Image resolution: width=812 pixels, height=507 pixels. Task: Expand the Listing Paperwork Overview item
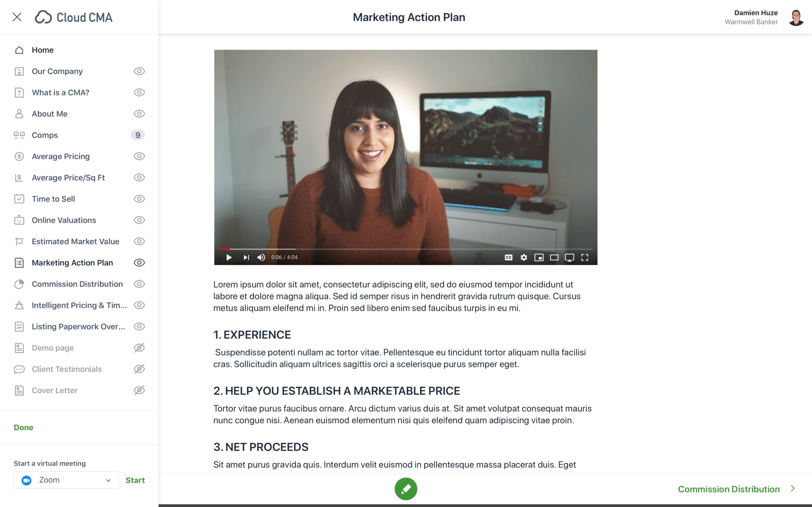click(x=78, y=327)
